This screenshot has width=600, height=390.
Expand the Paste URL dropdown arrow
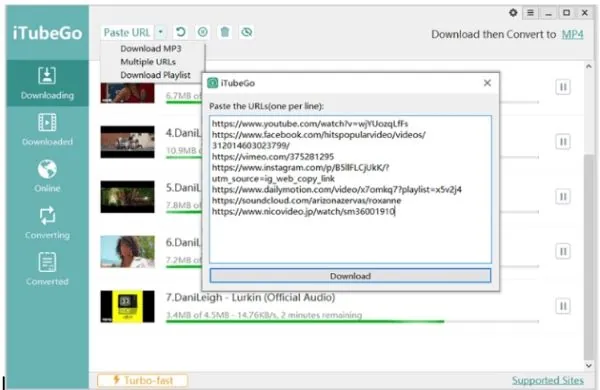pos(161,33)
